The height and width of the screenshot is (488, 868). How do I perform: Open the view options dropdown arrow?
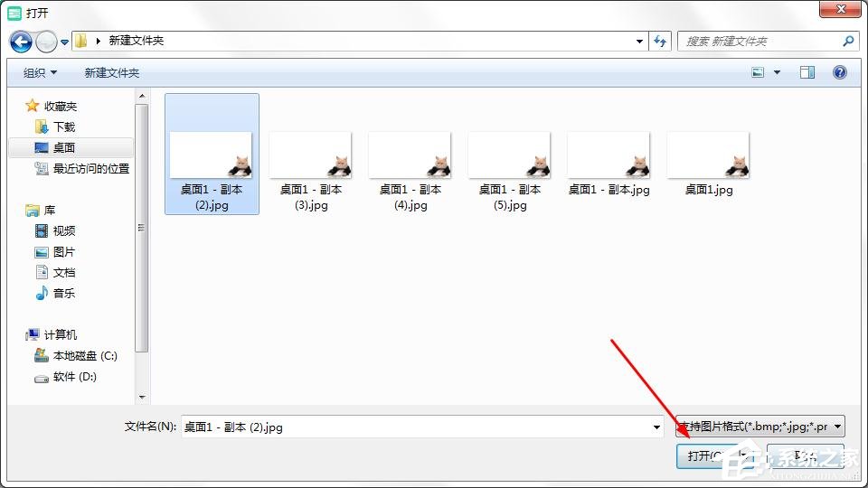(778, 72)
